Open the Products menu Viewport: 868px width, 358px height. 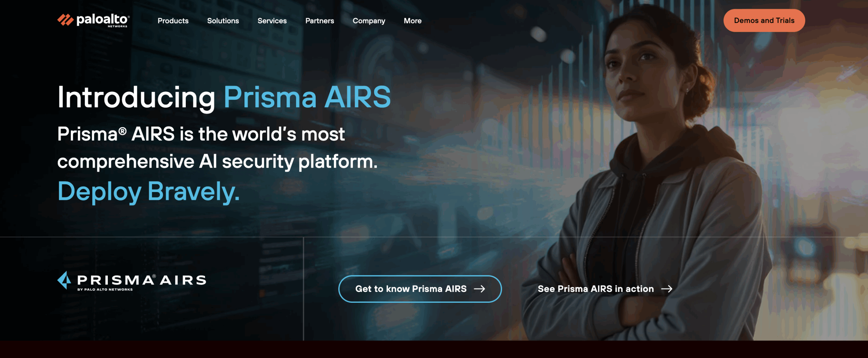pyautogui.click(x=173, y=21)
